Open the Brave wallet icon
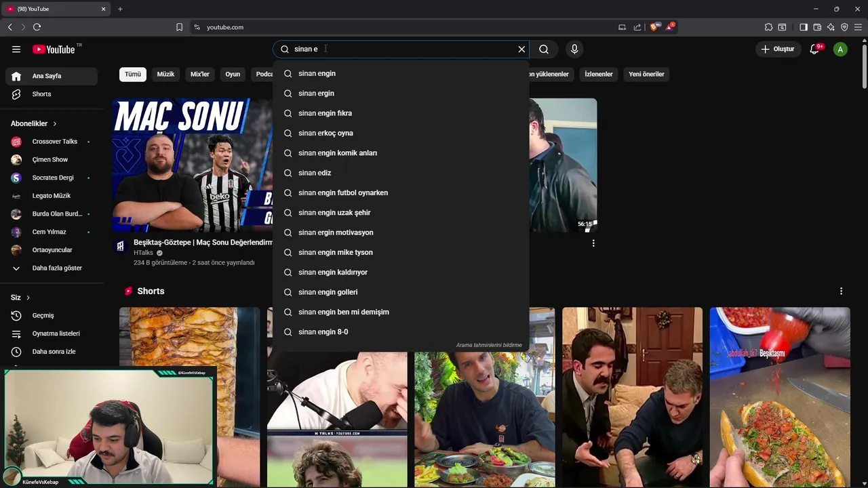Image resolution: width=868 pixels, height=488 pixels. coord(817,27)
